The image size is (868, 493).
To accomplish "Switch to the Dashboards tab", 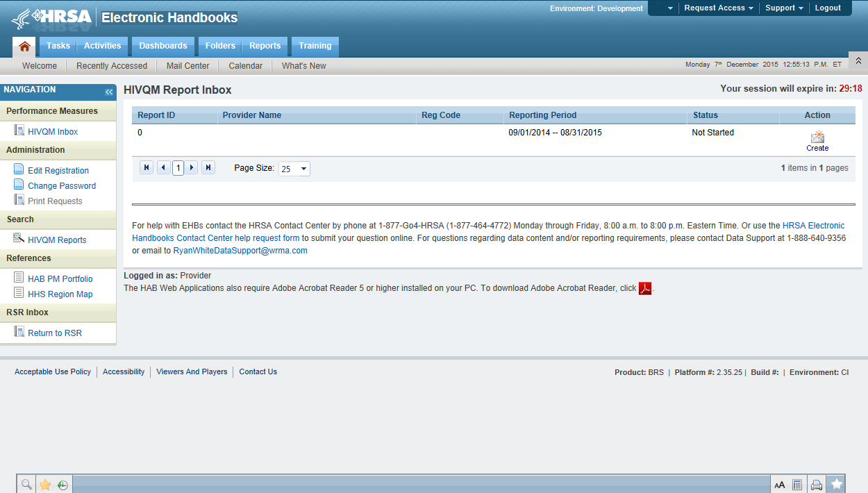I will [x=163, y=46].
